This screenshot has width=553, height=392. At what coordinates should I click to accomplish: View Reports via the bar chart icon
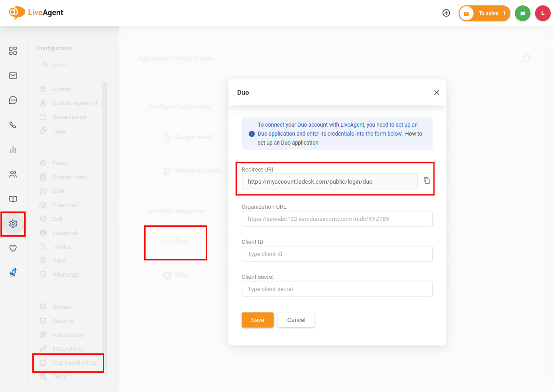coord(13,150)
